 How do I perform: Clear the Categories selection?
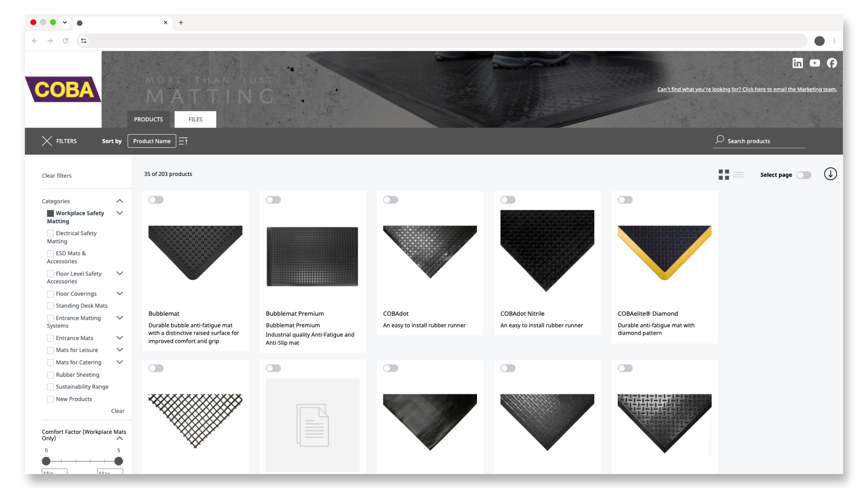(118, 411)
